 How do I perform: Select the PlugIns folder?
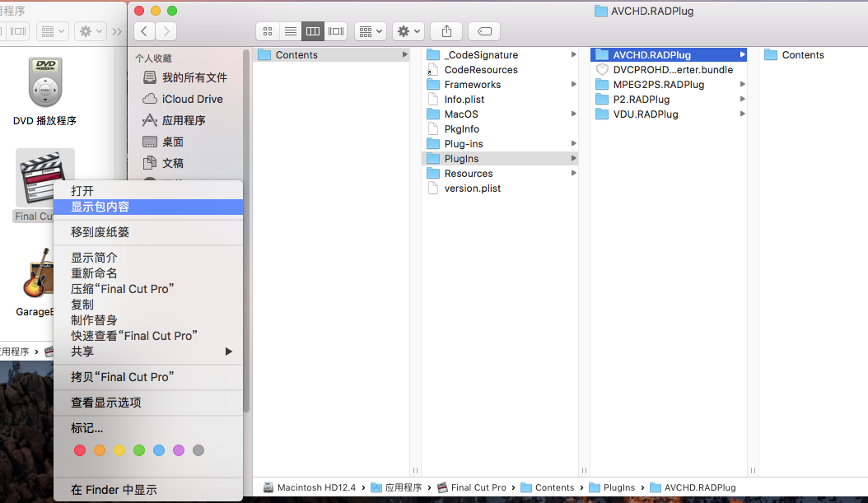501,159
